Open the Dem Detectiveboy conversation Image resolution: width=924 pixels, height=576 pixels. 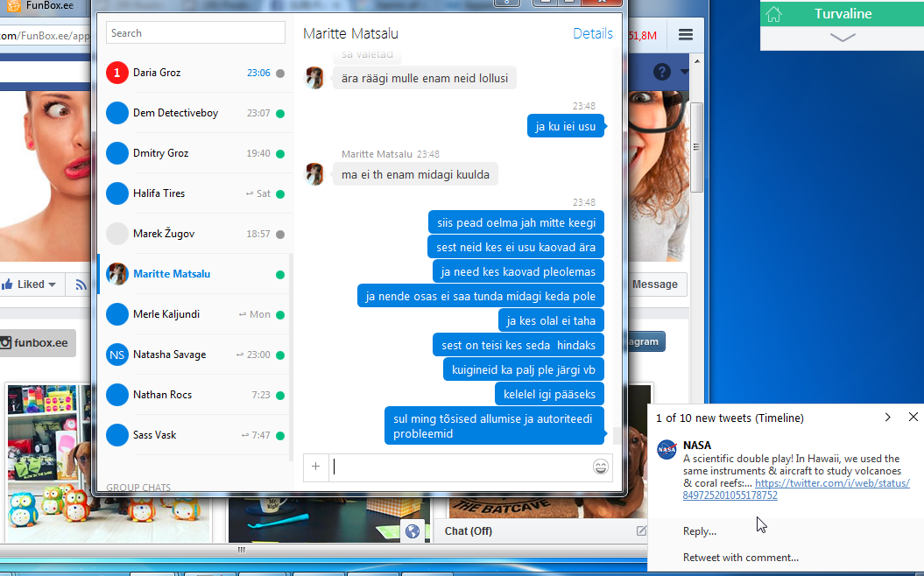click(195, 113)
